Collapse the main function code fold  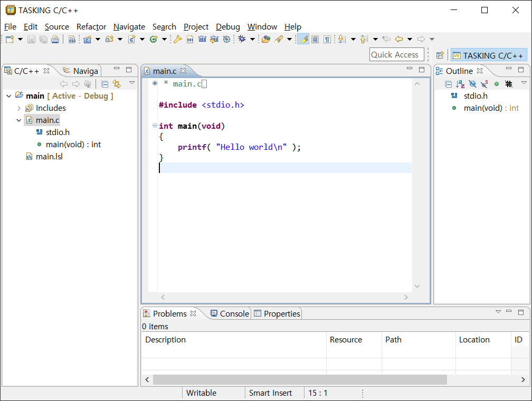tap(155, 126)
